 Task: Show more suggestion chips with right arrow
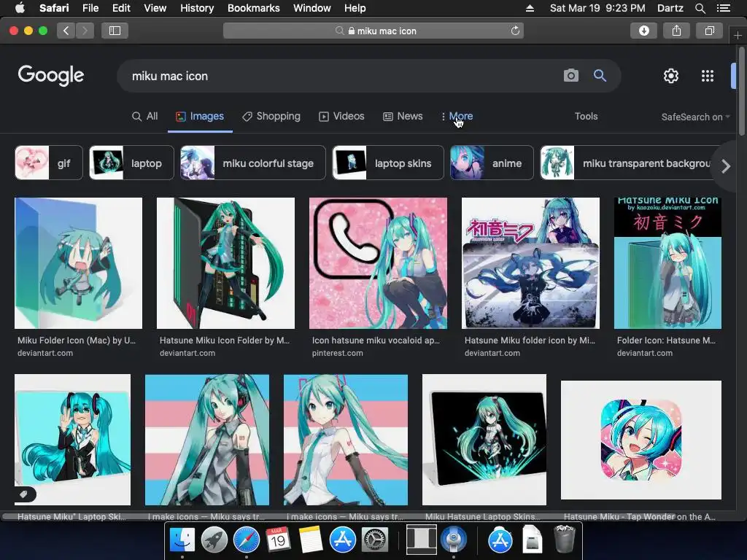click(726, 166)
